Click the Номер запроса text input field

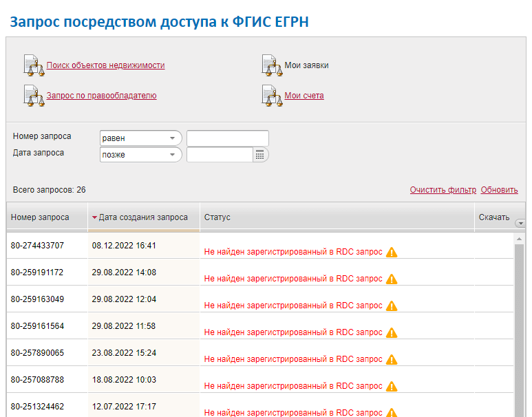point(227,138)
